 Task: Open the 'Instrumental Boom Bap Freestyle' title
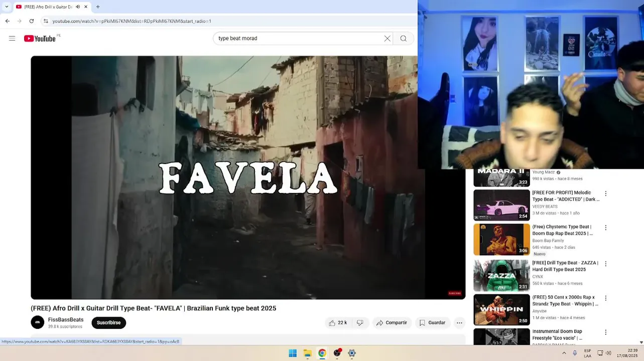557,335
